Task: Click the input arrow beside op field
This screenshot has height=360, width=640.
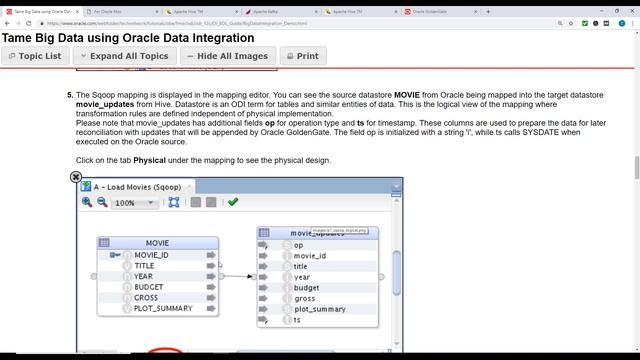Action: [263, 245]
